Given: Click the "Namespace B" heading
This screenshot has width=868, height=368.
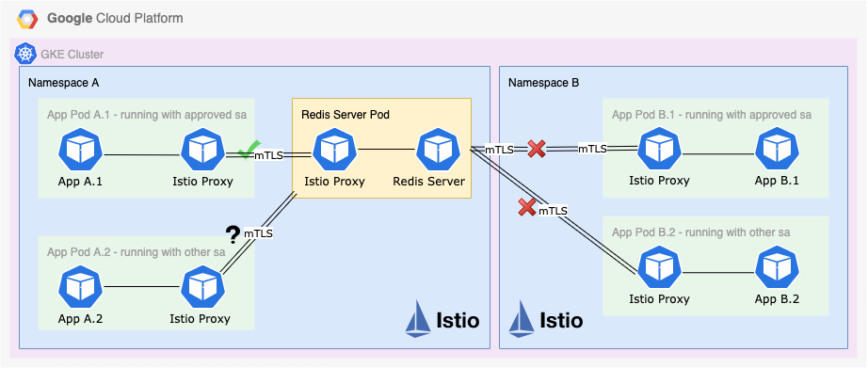Looking at the screenshot, I should pyautogui.click(x=543, y=83).
